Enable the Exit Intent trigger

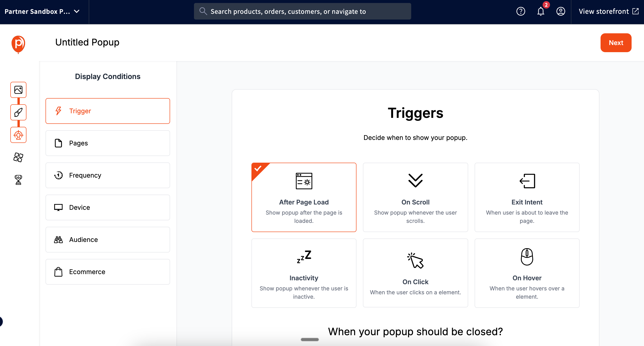pos(527,197)
